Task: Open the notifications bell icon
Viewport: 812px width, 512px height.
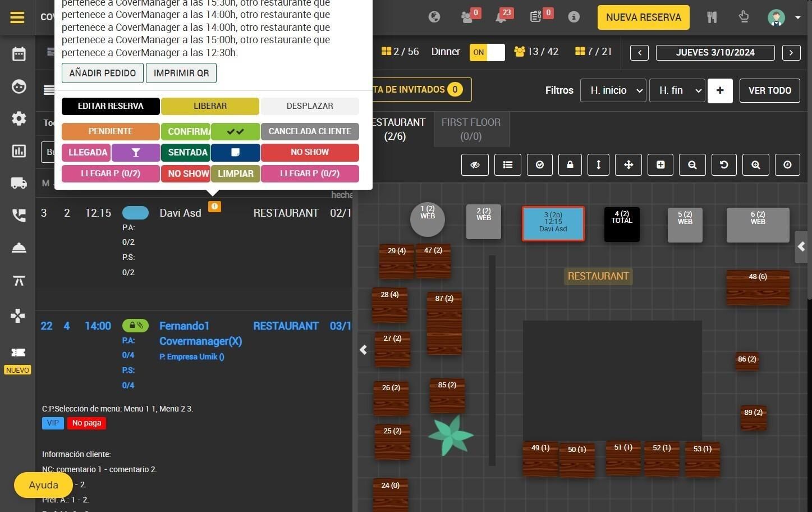Action: (501, 17)
